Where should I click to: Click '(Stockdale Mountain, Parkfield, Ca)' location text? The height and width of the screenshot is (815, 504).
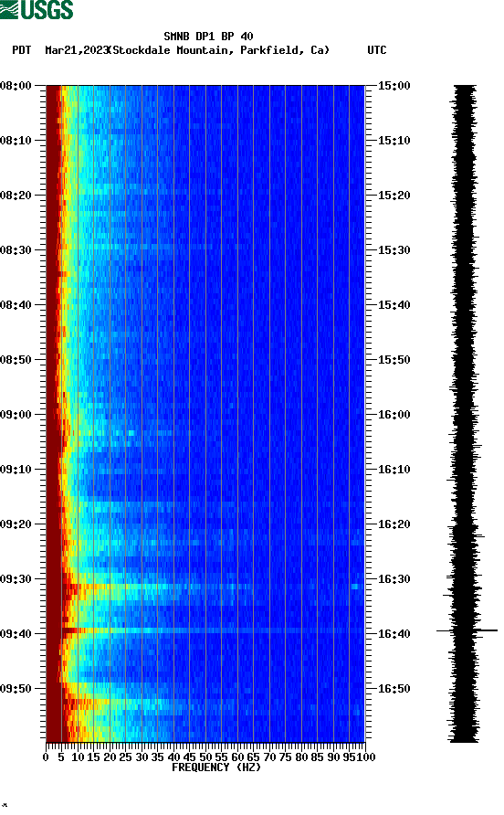[x=218, y=50]
